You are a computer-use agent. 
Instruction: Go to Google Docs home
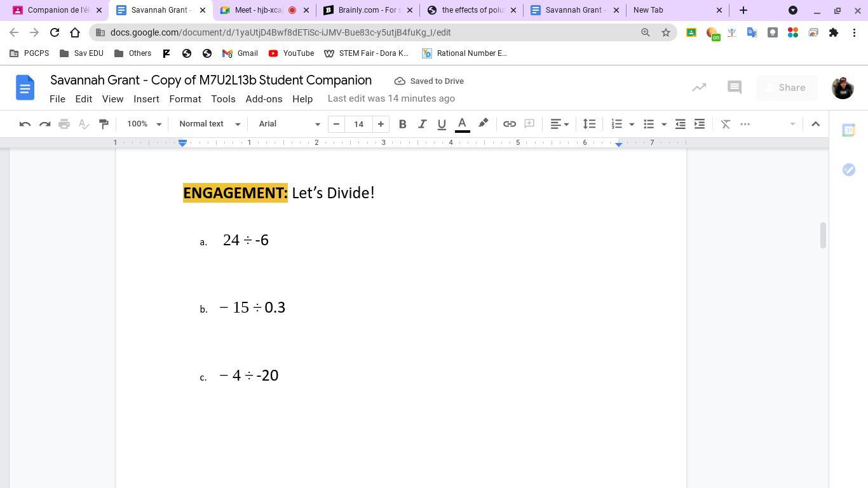[25, 88]
